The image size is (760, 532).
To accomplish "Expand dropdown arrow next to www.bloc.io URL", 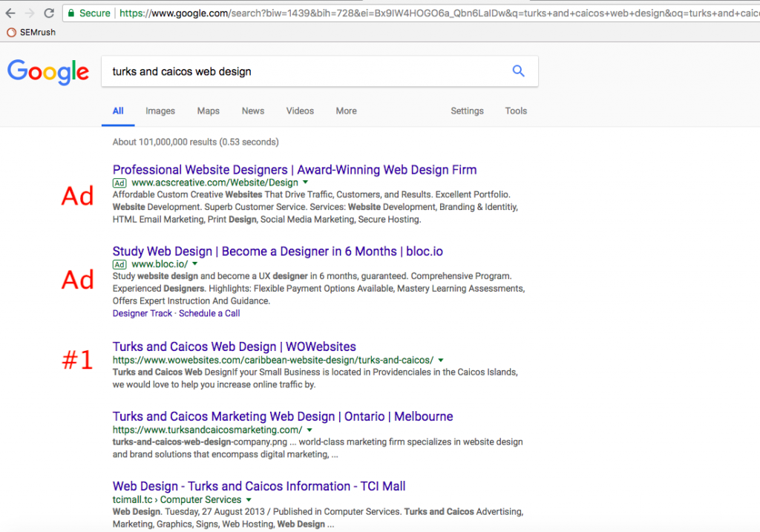I will coord(195,263).
